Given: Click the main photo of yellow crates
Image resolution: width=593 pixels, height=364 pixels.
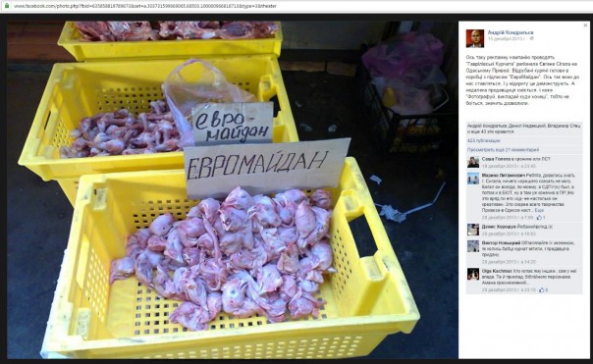Looking at the screenshot, I should 233,189.
